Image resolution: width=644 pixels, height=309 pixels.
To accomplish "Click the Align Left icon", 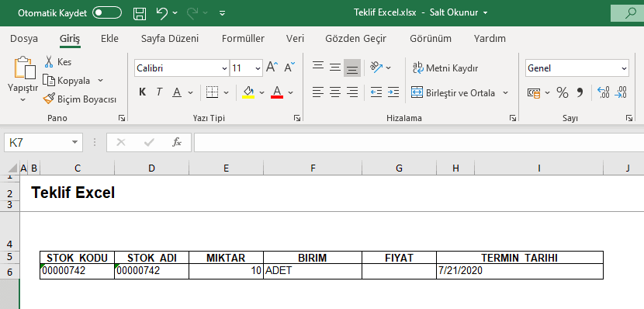I will [x=318, y=92].
